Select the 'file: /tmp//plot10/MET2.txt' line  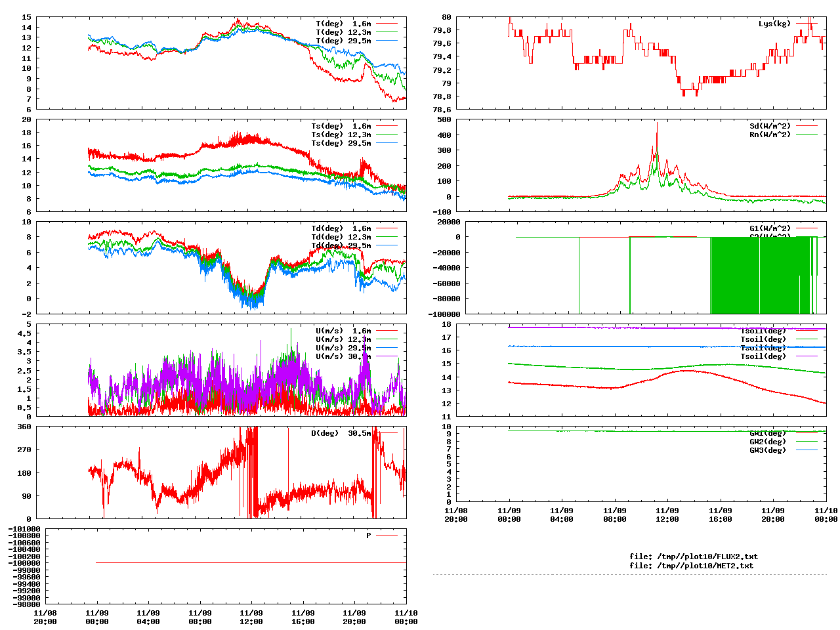pyautogui.click(x=691, y=565)
